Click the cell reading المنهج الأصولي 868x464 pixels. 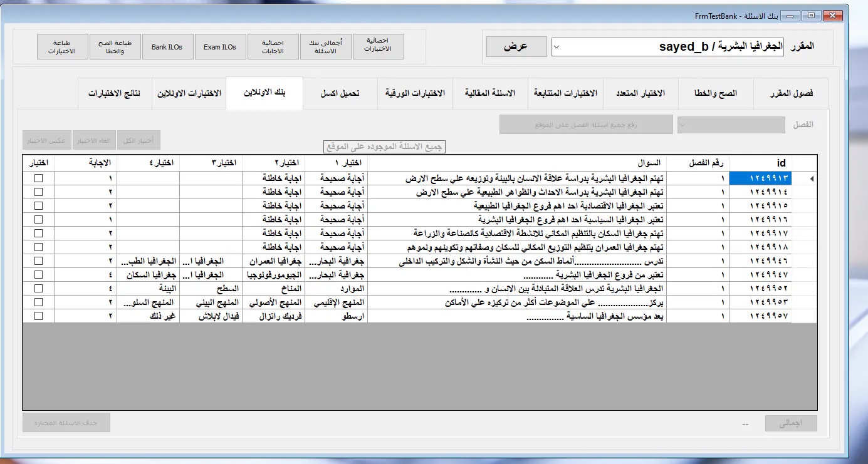click(x=273, y=302)
